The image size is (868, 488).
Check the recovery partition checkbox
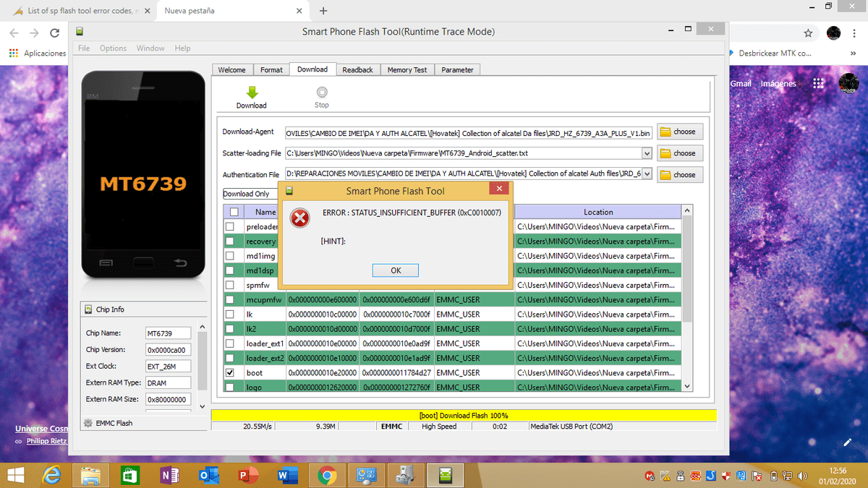(x=230, y=241)
